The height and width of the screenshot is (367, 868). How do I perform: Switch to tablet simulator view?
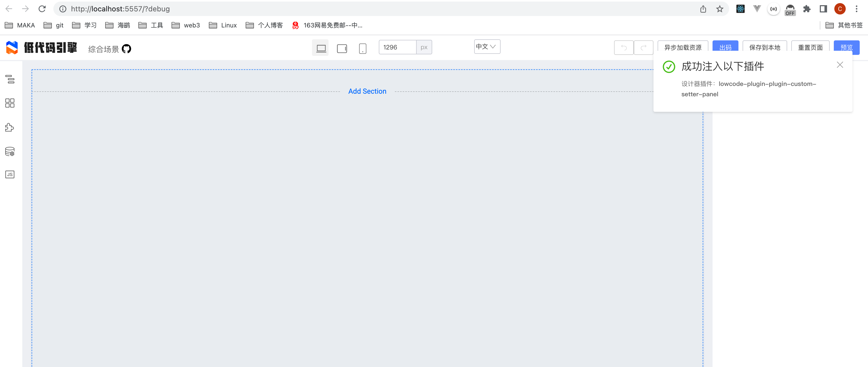point(342,48)
